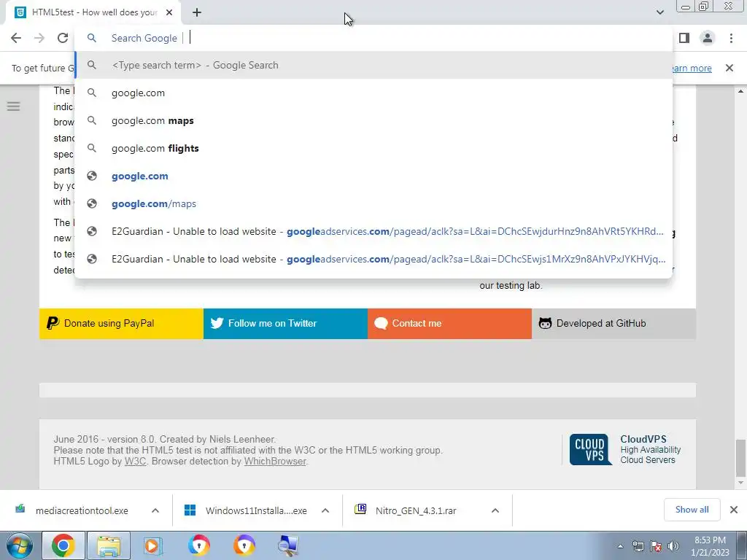Click Show all downloads
Screen dimensions: 747x560
point(692,510)
